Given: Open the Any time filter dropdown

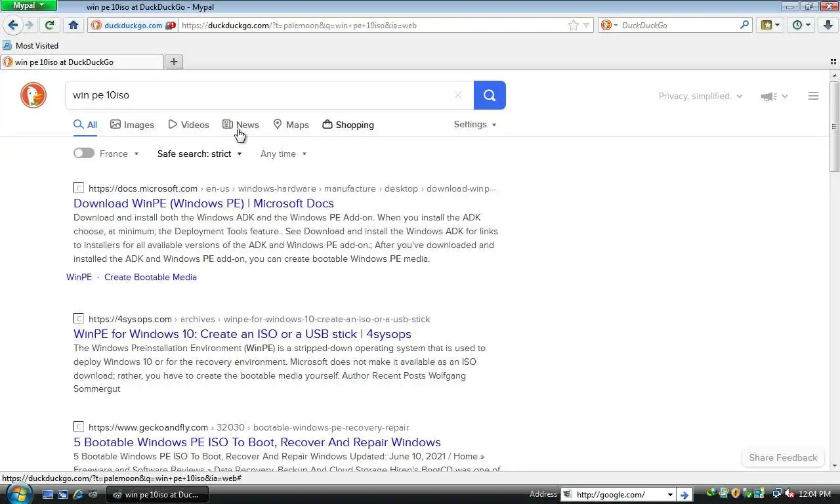Looking at the screenshot, I should tap(283, 154).
